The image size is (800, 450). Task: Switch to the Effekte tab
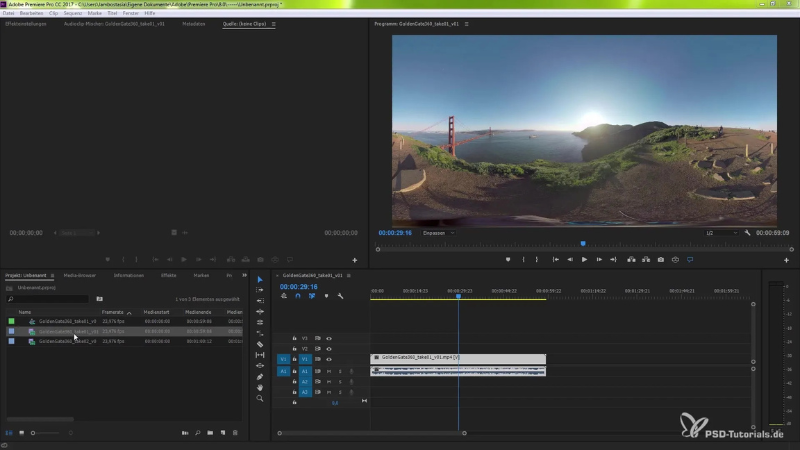pos(168,274)
